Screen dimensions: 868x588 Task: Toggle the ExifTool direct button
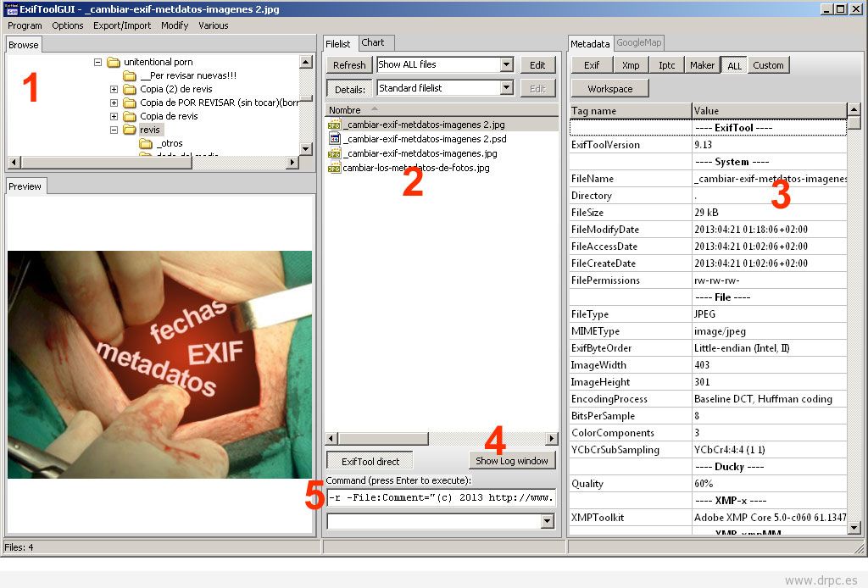[x=370, y=461]
